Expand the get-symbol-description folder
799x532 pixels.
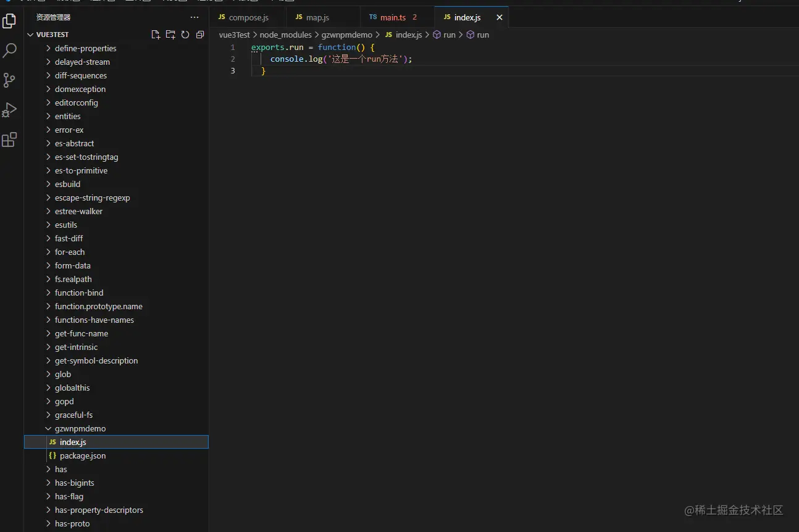[x=116, y=360]
